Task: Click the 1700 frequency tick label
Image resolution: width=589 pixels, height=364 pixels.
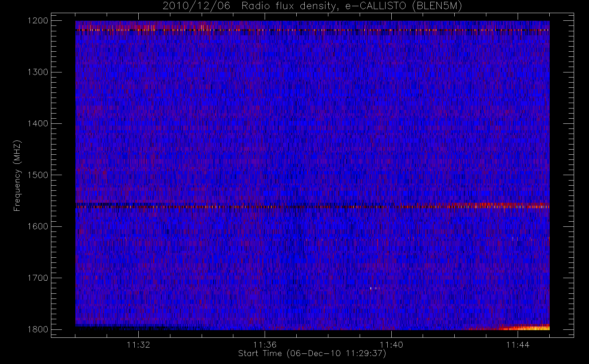Action: [38, 278]
